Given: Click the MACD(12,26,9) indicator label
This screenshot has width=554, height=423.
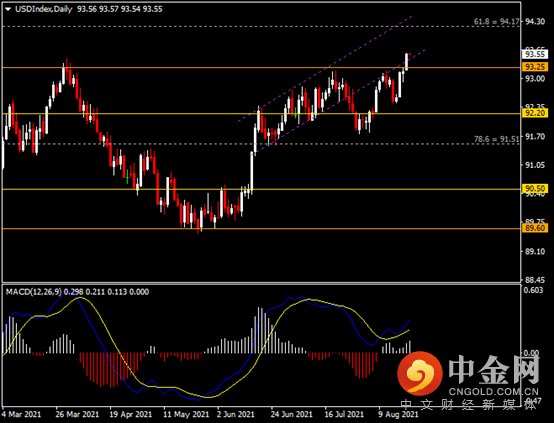Looking at the screenshot, I should click(34, 292).
